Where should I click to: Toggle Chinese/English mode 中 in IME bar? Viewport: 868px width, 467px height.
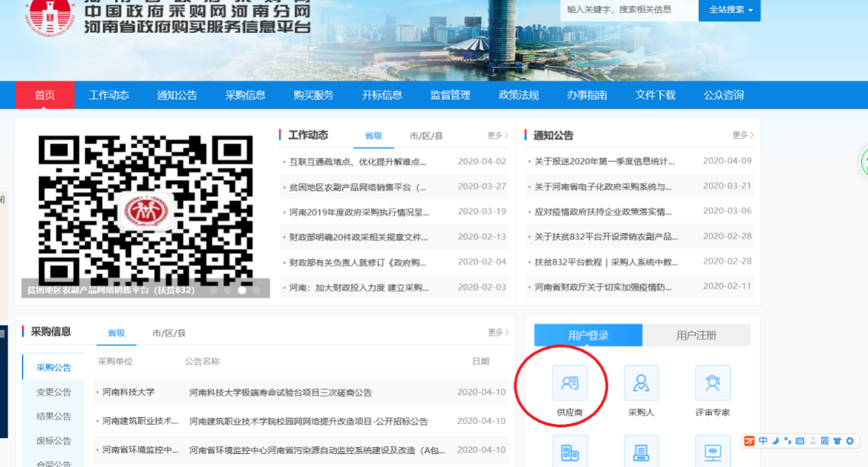pos(763,441)
